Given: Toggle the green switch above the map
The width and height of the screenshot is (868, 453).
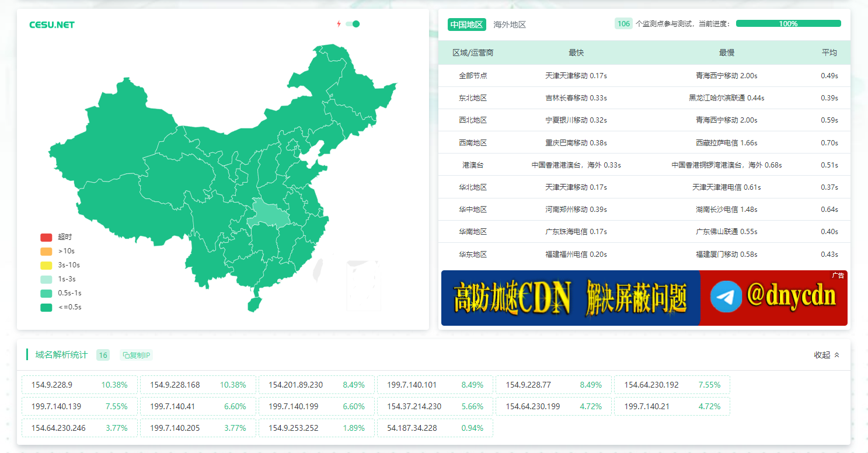Looking at the screenshot, I should (353, 24).
